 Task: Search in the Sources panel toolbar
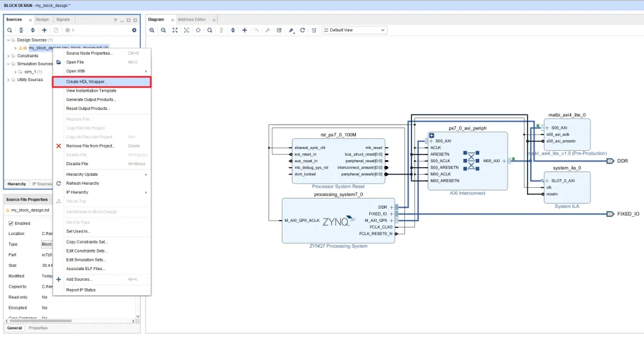click(x=9, y=30)
